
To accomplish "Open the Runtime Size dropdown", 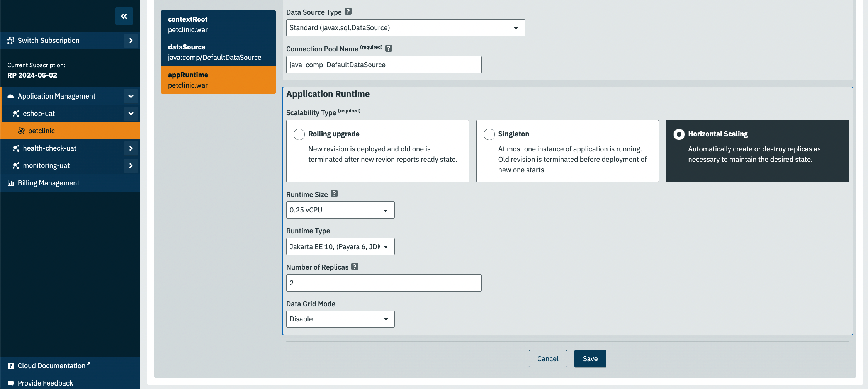I will tap(340, 210).
